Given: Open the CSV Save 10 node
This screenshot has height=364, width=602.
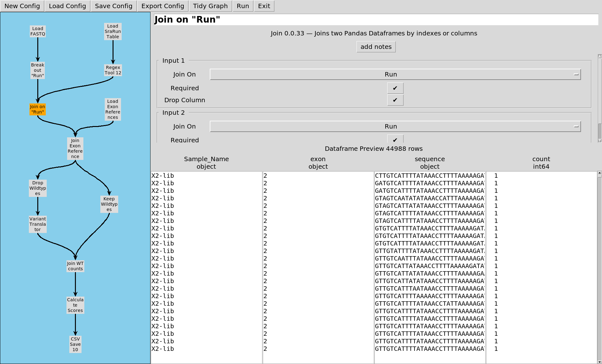Looking at the screenshot, I should pyautogui.click(x=75, y=344).
